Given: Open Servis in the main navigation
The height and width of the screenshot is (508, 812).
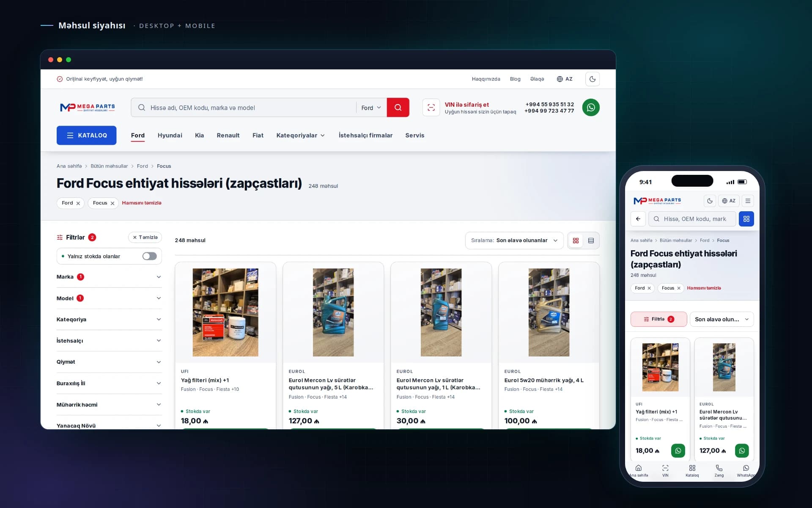Looking at the screenshot, I should click(x=414, y=135).
